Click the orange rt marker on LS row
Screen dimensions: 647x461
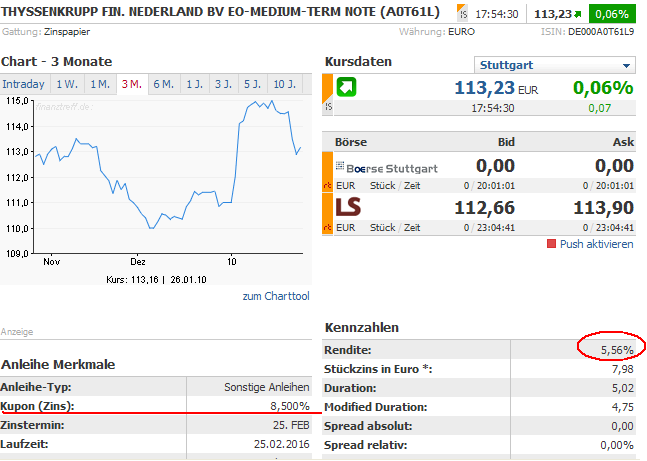tap(327, 227)
